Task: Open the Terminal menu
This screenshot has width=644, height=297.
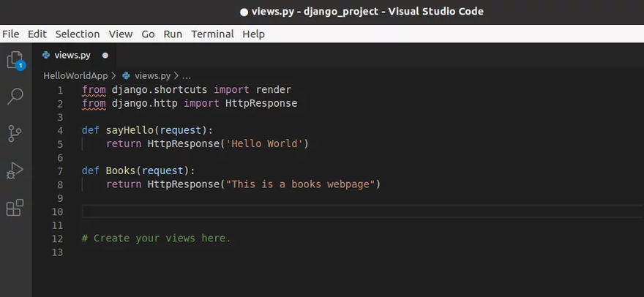Action: coord(212,34)
